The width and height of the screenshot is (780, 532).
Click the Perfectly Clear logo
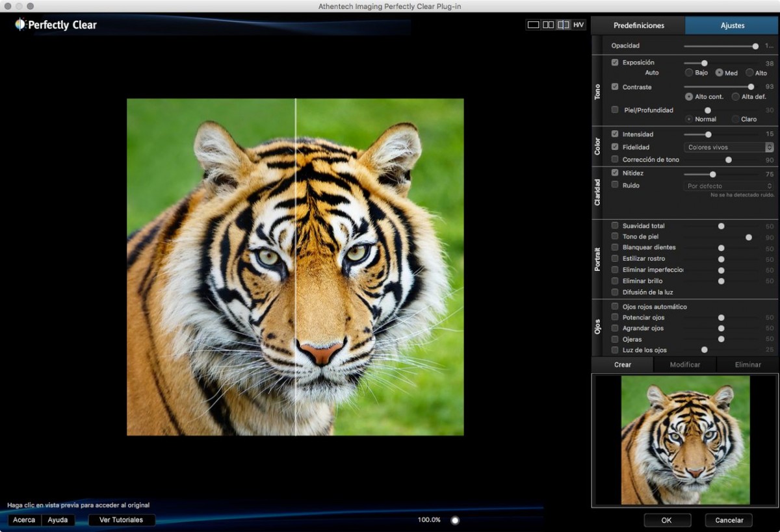pyautogui.click(x=56, y=25)
